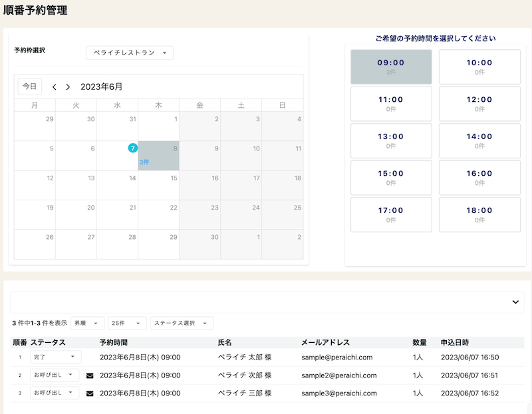Screen dimensions: 532x414
Task: Choose the 13:00 time slot
Action: pyautogui.click(x=391, y=140)
